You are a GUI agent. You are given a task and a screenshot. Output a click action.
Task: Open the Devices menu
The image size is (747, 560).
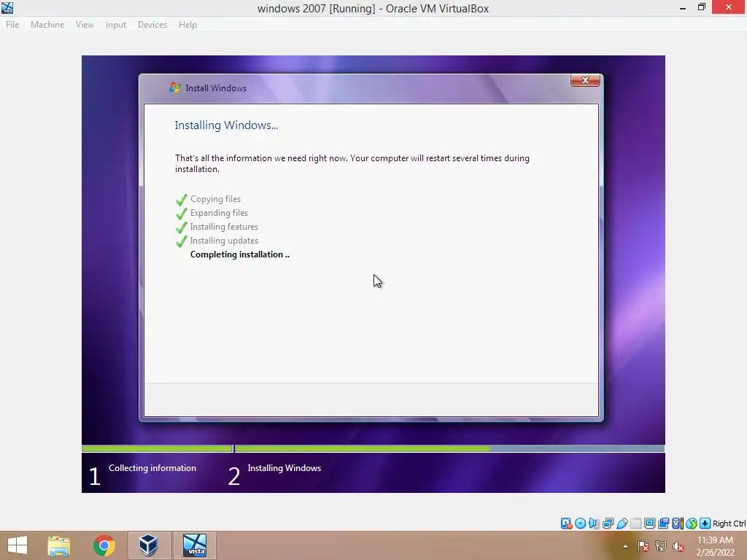coord(152,25)
